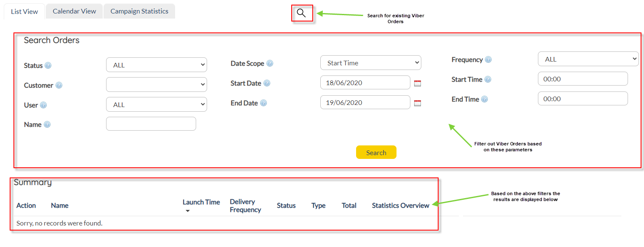This screenshot has height=247, width=644.
Task: Switch to the Calendar View tab
Action: 75,11
